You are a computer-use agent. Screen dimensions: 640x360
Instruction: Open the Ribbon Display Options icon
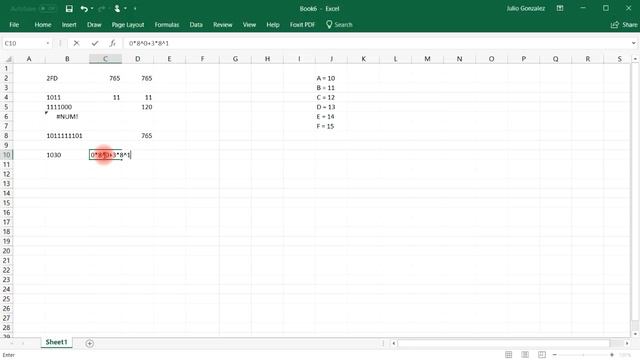560,9
